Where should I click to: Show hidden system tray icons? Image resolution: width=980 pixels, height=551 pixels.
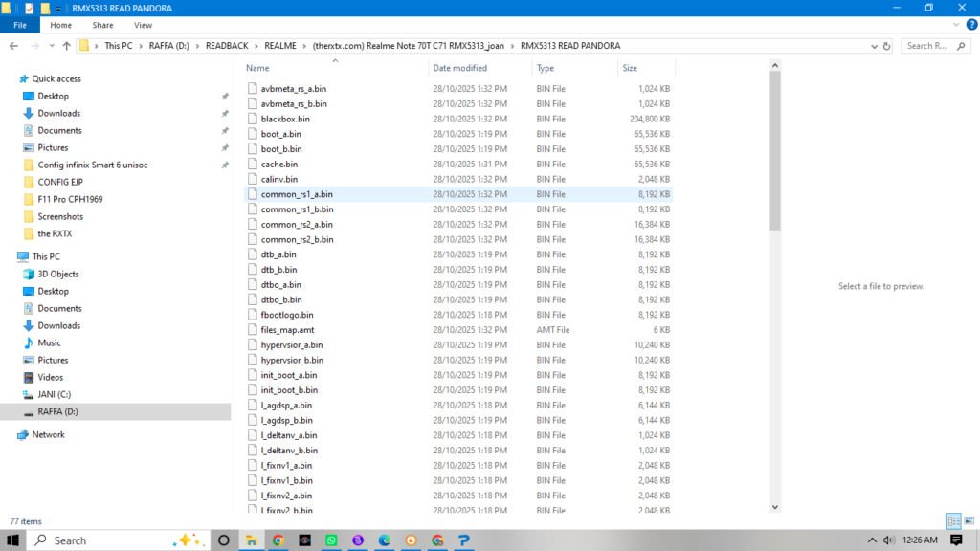[872, 540]
